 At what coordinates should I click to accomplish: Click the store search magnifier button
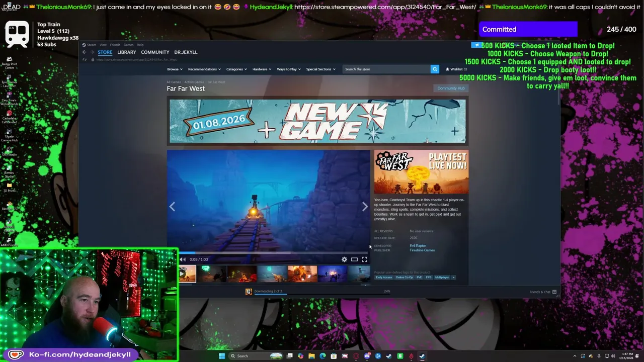point(435,69)
